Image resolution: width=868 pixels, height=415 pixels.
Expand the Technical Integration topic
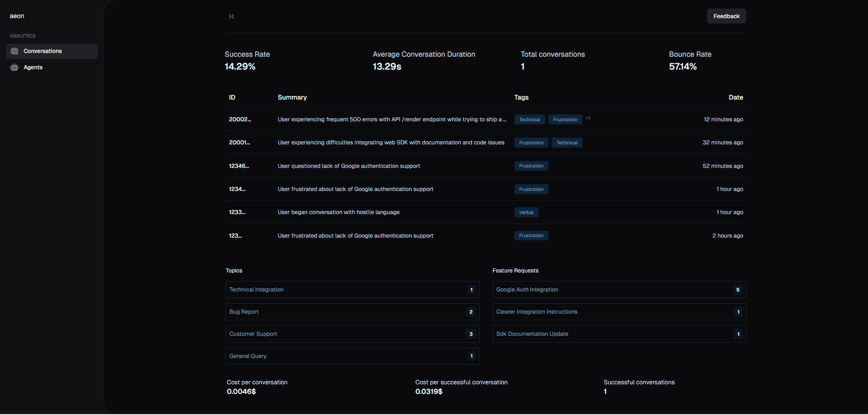(x=352, y=290)
